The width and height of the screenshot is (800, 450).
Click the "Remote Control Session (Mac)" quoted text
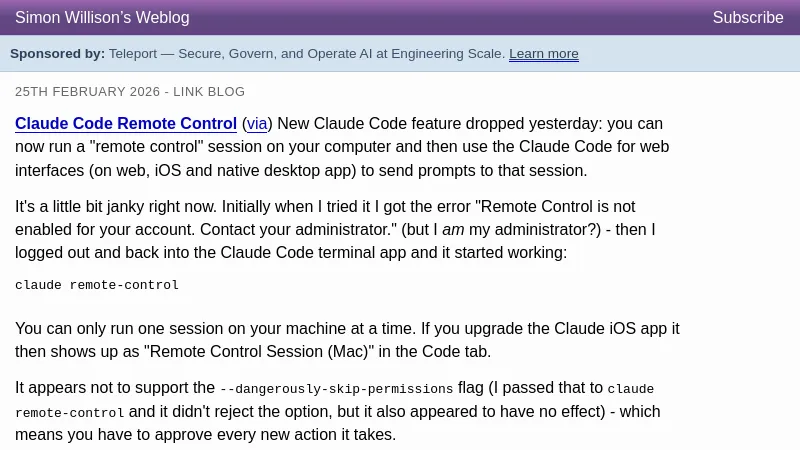pyautogui.click(x=264, y=352)
